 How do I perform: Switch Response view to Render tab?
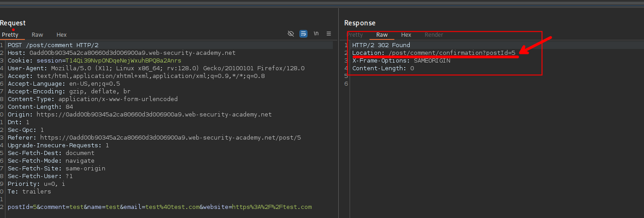click(x=434, y=35)
